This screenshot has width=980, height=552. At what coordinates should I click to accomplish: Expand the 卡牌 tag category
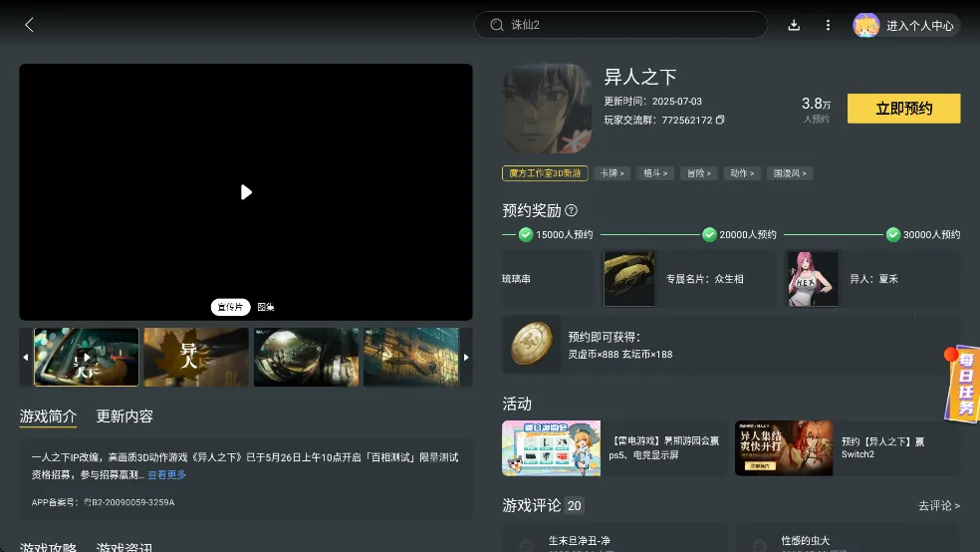click(612, 173)
